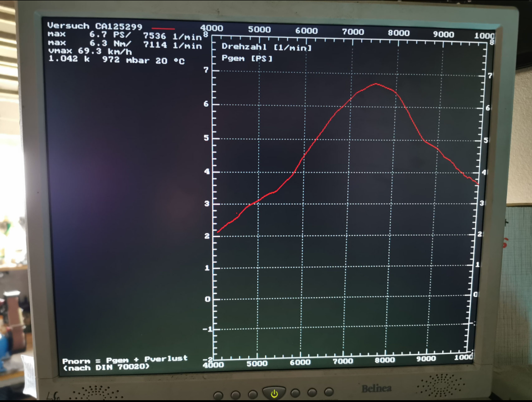
Task: Select the red legend line beside CA125299
Action: 163,28
